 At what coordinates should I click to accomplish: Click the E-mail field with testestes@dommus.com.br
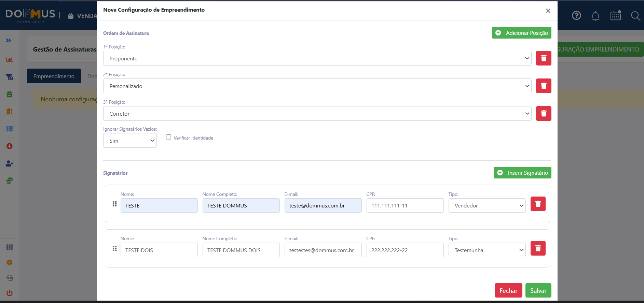[323, 250]
